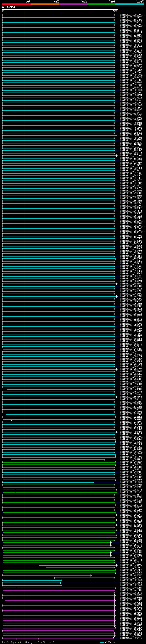This screenshot has width=146, height=644.
Task: Click hit label UniRef100_C6LZ42
Action: 131,537
